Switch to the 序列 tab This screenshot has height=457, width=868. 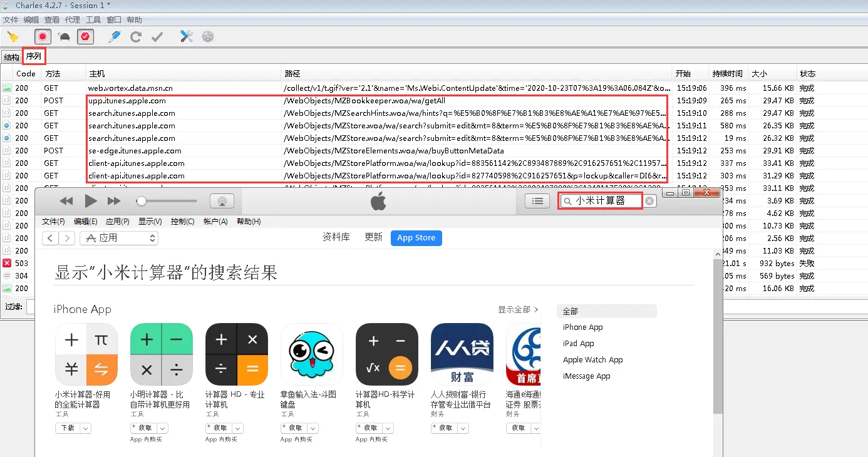34,56
